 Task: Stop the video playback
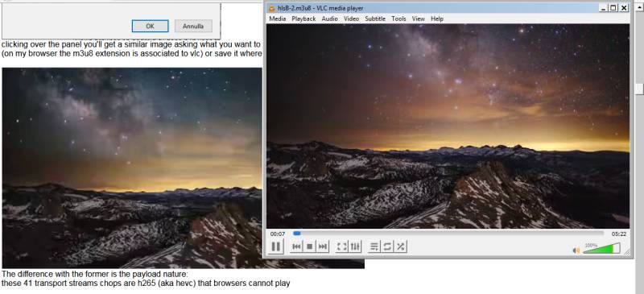click(x=310, y=246)
